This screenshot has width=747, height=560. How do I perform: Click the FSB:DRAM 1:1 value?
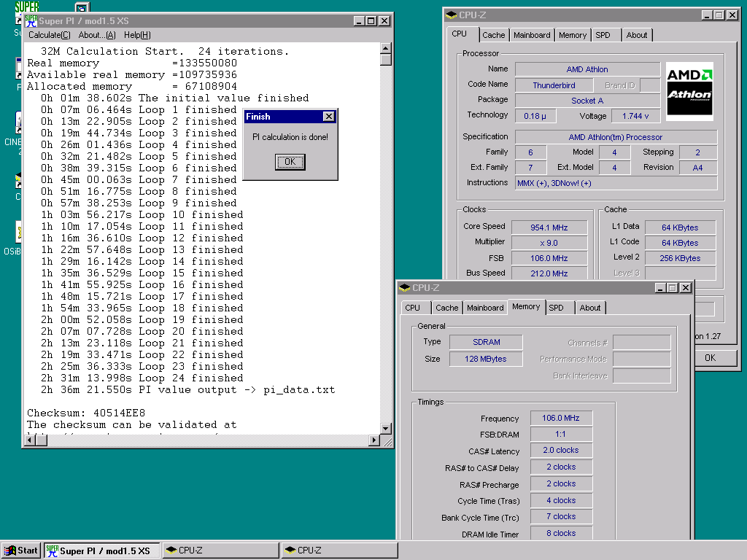click(561, 435)
